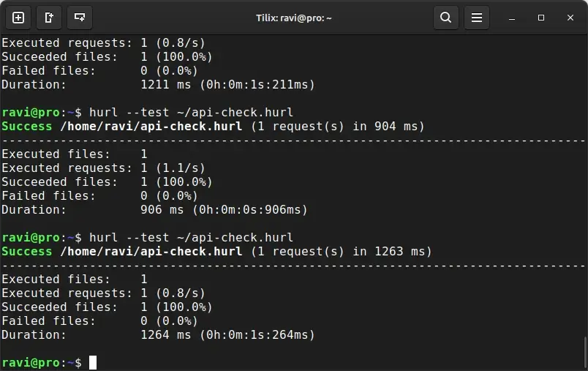The width and height of the screenshot is (588, 371).
Task: Click 'Success' in the 1263 ms line
Action: 26,251
